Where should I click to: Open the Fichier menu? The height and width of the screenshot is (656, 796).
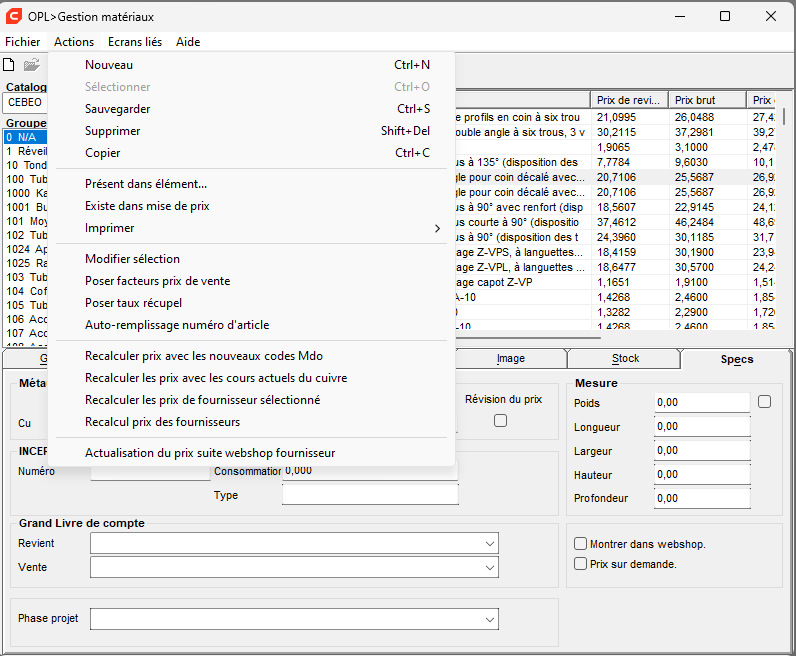tap(23, 42)
